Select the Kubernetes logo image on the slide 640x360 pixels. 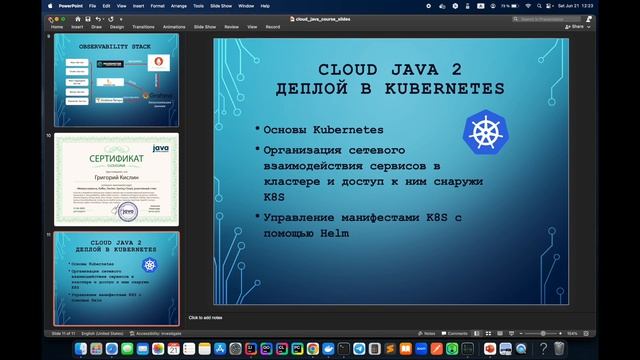pyautogui.click(x=486, y=132)
